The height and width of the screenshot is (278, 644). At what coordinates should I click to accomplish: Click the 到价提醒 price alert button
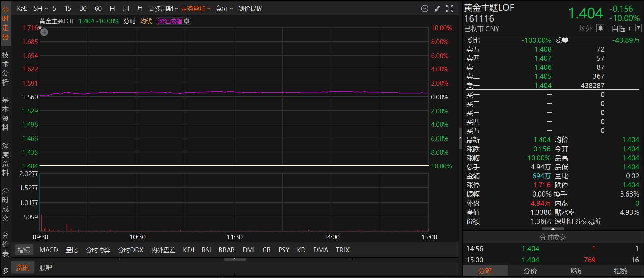(x=250, y=9)
